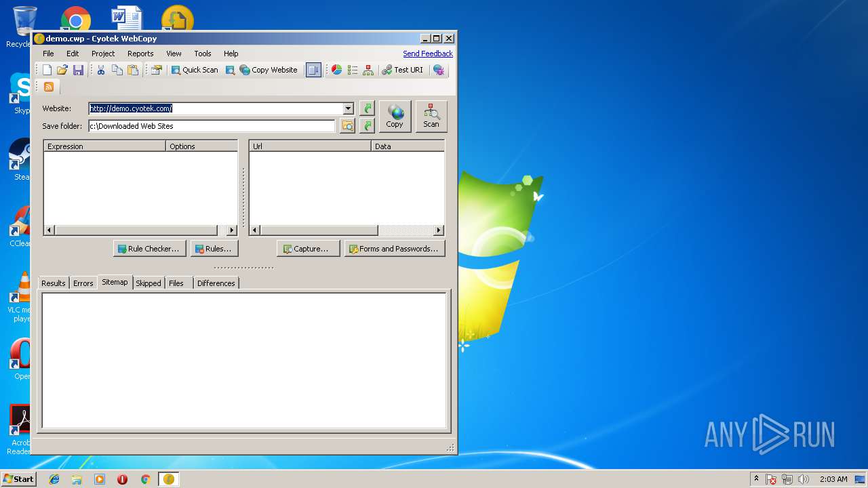868x488 pixels.
Task: Show hidden system tray icons
Action: [756, 479]
